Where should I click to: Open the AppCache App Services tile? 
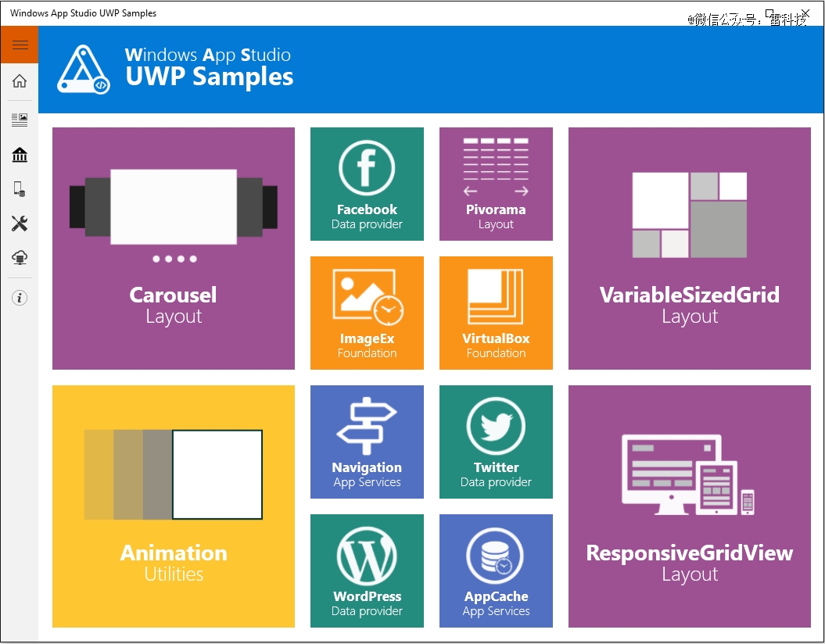click(x=496, y=571)
